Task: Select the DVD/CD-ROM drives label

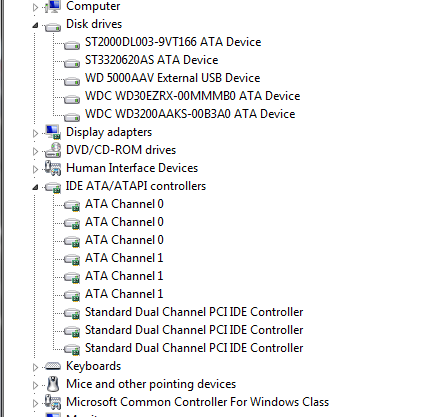Action: (121, 150)
